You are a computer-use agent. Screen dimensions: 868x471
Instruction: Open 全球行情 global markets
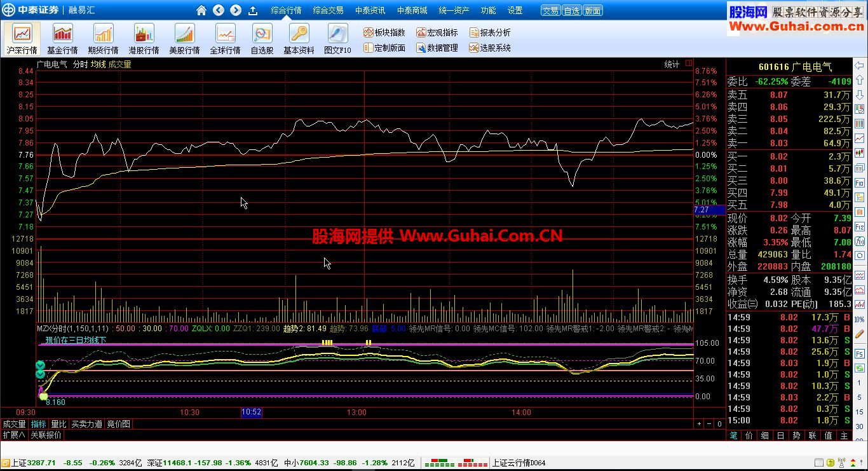[225, 39]
